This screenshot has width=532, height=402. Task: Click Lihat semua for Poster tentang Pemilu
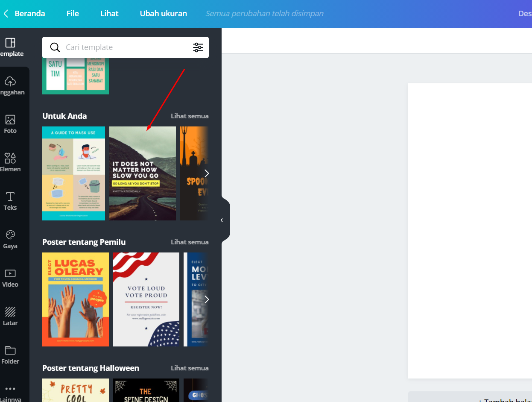[190, 242]
